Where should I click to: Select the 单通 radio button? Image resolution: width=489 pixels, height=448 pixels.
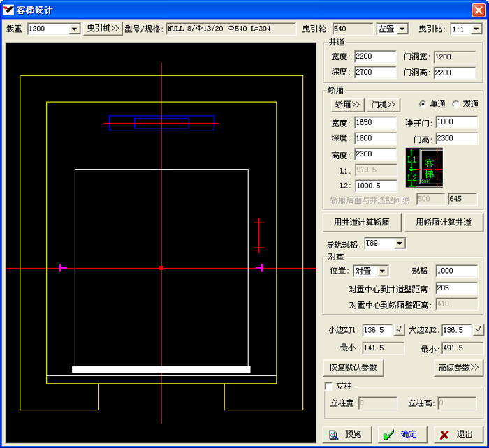point(423,104)
